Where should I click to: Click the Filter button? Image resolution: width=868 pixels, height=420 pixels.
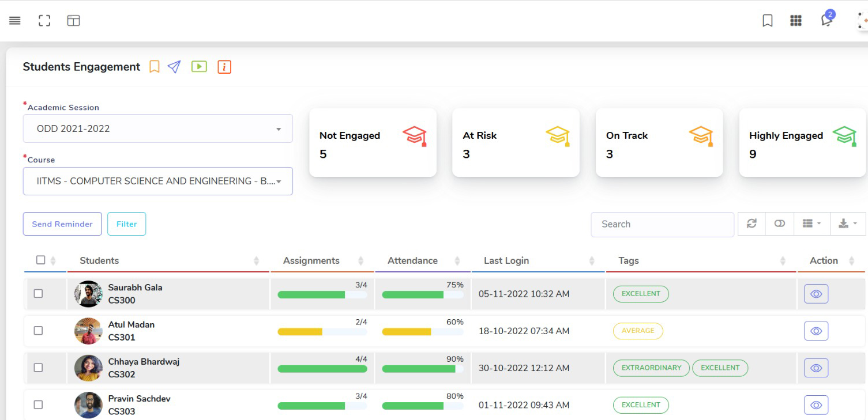pos(127,224)
